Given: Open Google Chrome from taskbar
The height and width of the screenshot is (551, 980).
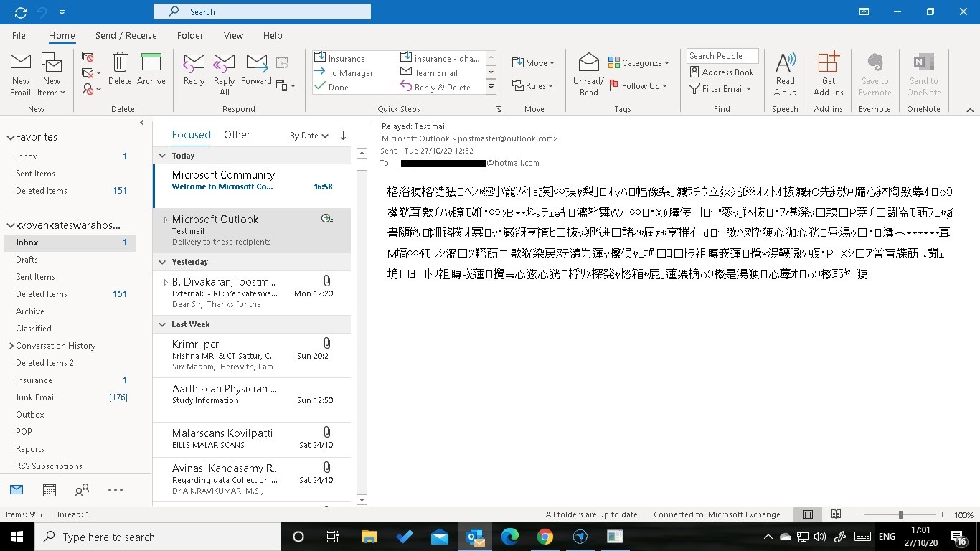Looking at the screenshot, I should tap(545, 537).
